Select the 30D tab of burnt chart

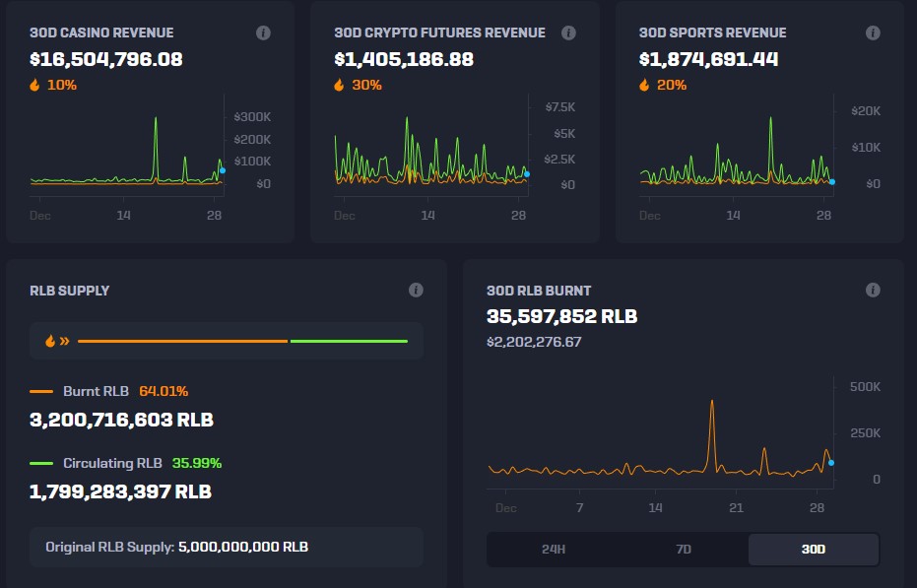(x=814, y=549)
